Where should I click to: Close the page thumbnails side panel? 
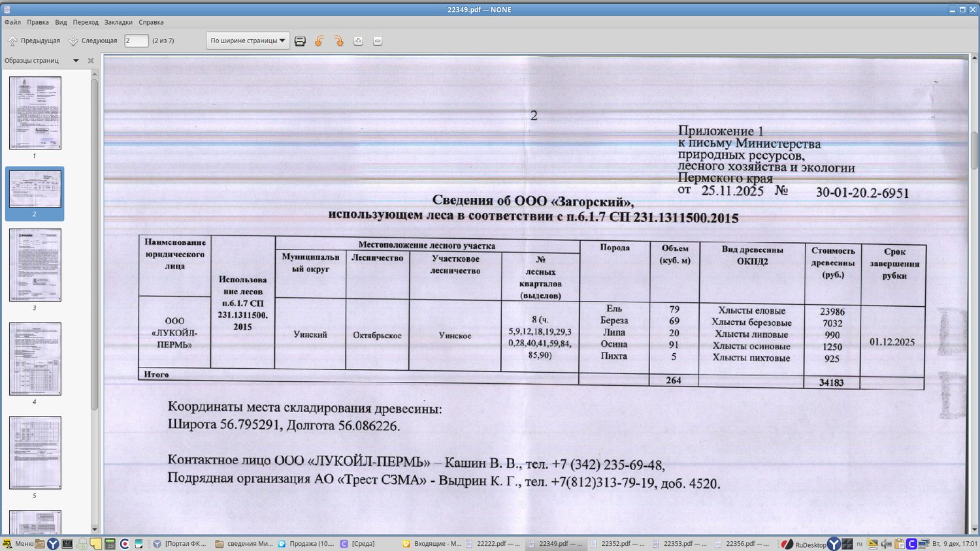point(91,61)
